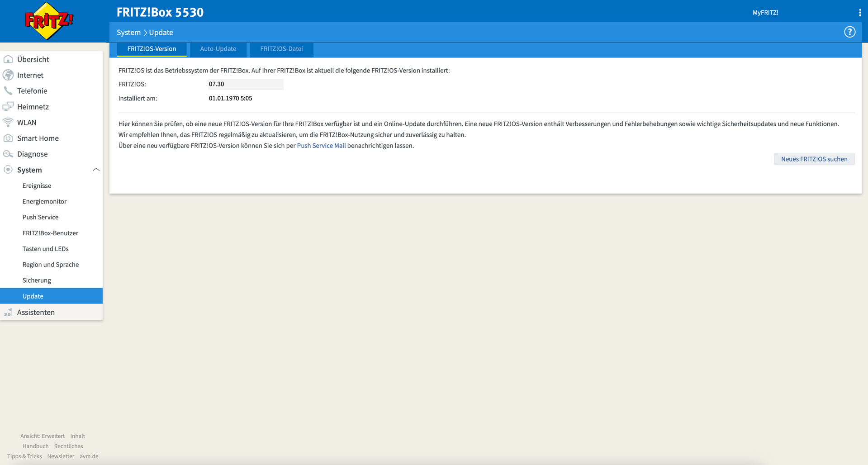Open the Inhalt footer link

(x=78, y=436)
